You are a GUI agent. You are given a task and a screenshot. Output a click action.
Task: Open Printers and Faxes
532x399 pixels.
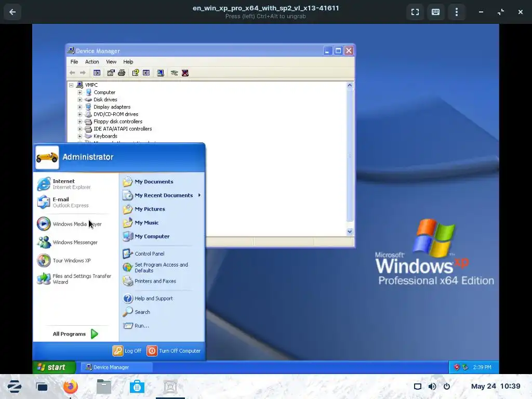(162, 281)
